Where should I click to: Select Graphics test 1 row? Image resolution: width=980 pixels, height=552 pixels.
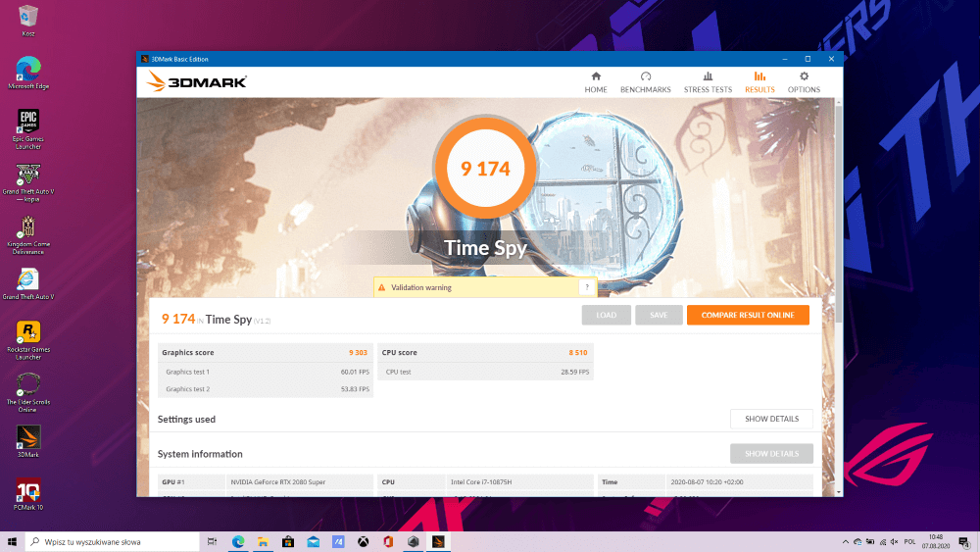click(x=266, y=372)
